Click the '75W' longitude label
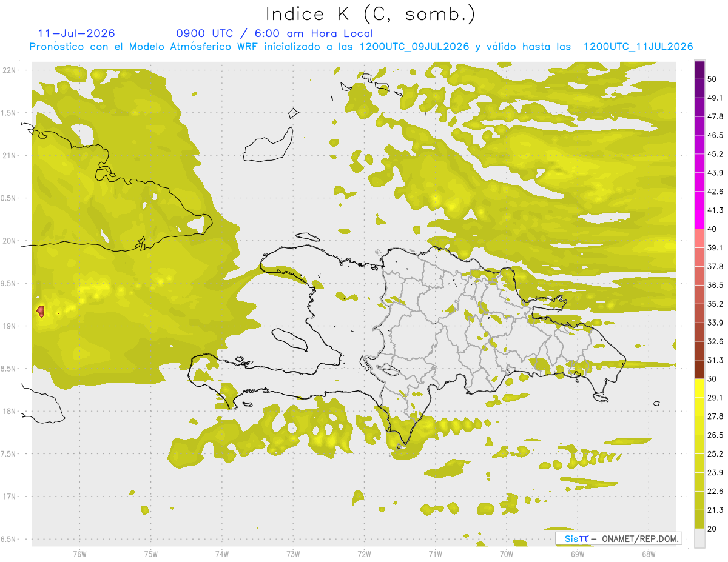Image resolution: width=728 pixels, height=562 pixels. (150, 554)
